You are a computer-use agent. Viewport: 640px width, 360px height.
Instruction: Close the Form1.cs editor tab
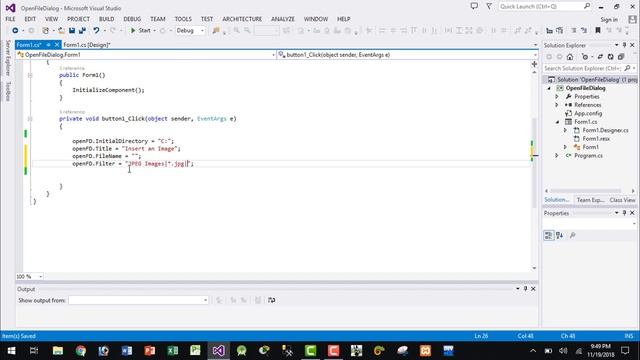(x=57, y=45)
